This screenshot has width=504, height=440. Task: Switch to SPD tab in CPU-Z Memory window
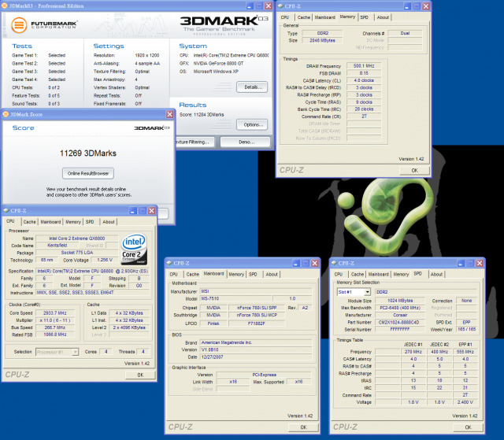(x=364, y=17)
